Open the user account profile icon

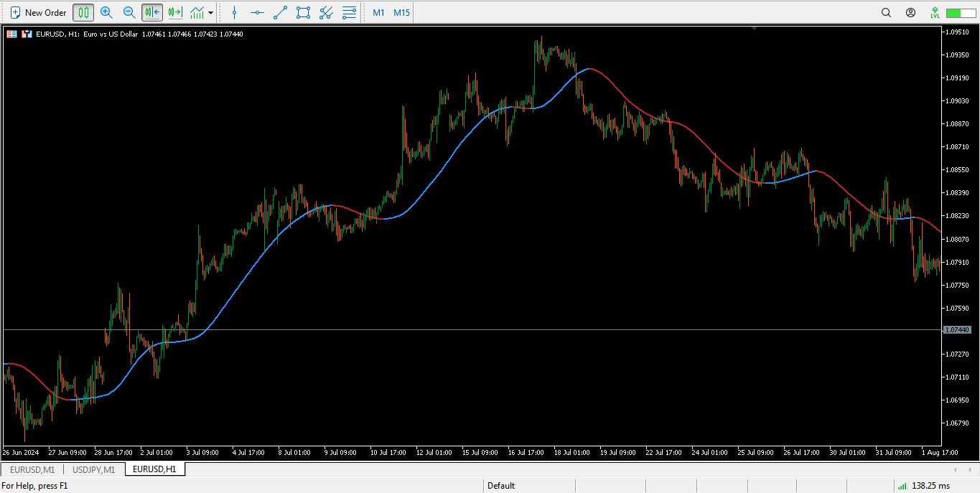pyautogui.click(x=910, y=12)
